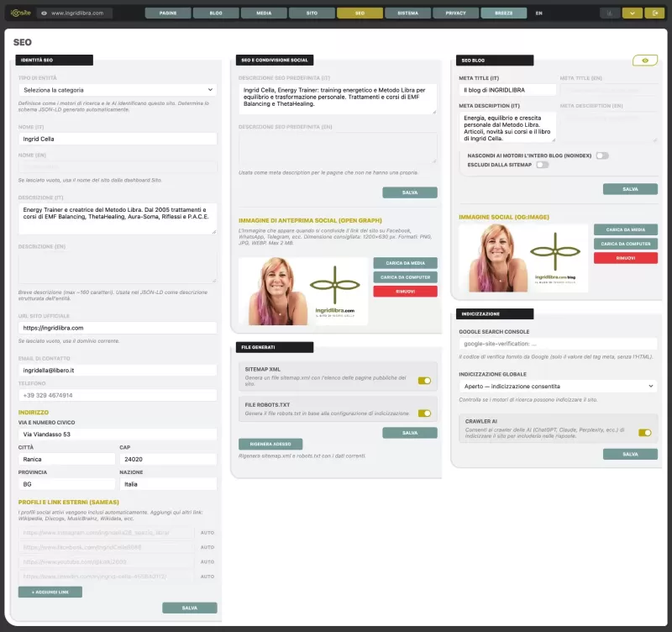
Task: Remove the Open Graph preview image
Action: 405,292
